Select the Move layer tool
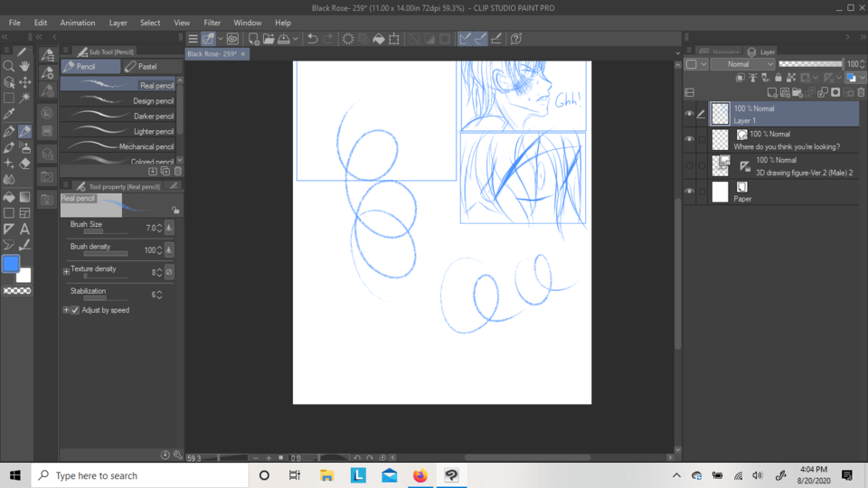868x488 pixels. 25,82
